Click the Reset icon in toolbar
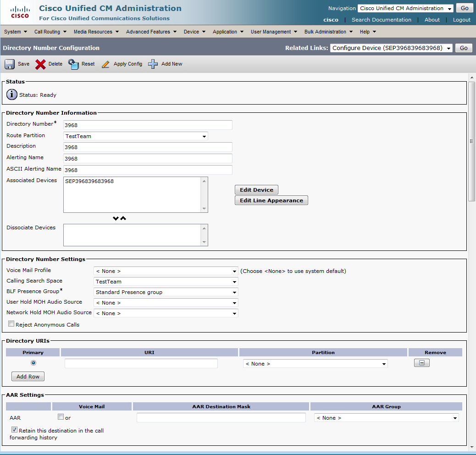Image resolution: width=476 pixels, height=455 pixels. coord(73,64)
